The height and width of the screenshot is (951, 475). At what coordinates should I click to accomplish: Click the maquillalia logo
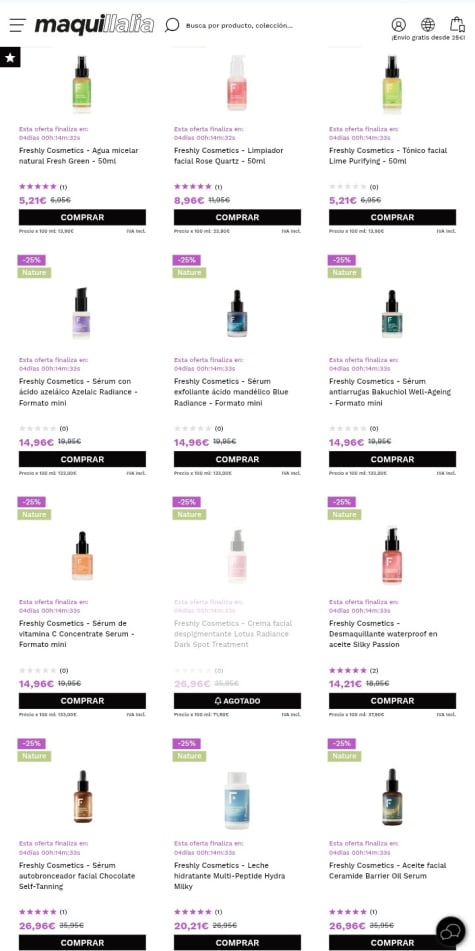pyautogui.click(x=94, y=25)
